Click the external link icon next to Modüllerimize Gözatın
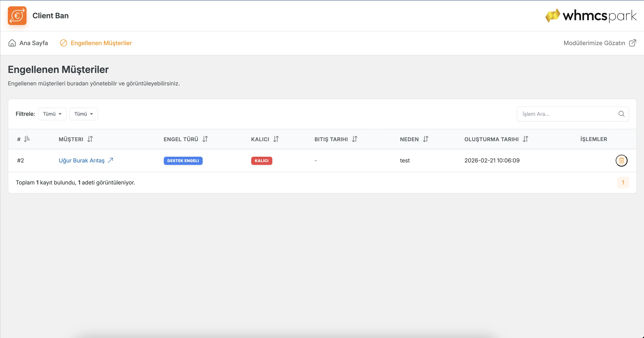Image resolution: width=644 pixels, height=338 pixels. click(632, 43)
